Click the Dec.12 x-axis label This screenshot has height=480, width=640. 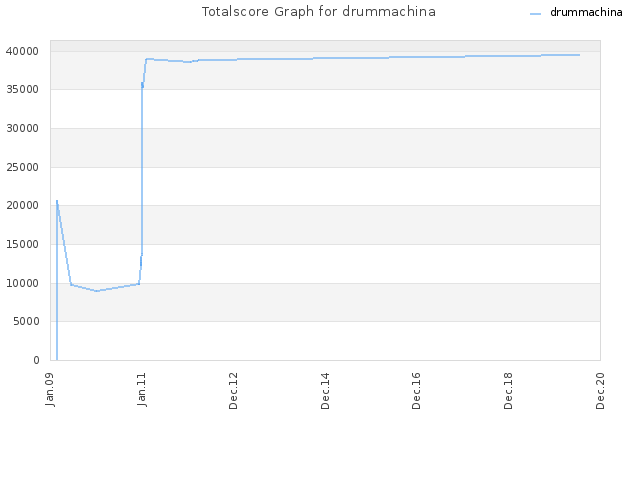click(x=233, y=391)
